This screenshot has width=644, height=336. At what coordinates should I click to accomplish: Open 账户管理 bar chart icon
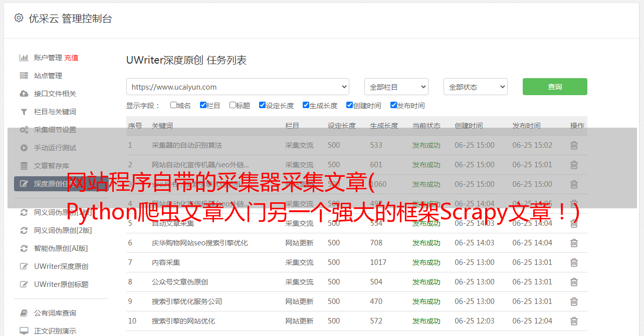pyautogui.click(x=24, y=58)
